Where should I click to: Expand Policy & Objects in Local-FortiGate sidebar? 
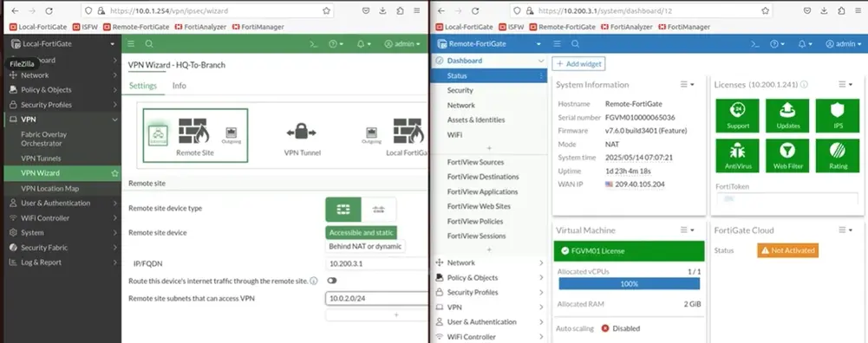(114, 89)
